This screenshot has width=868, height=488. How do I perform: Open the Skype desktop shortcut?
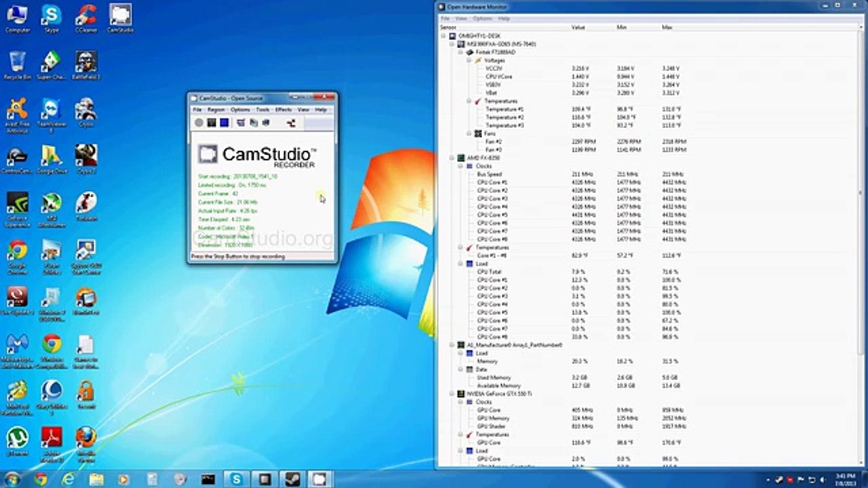51,18
